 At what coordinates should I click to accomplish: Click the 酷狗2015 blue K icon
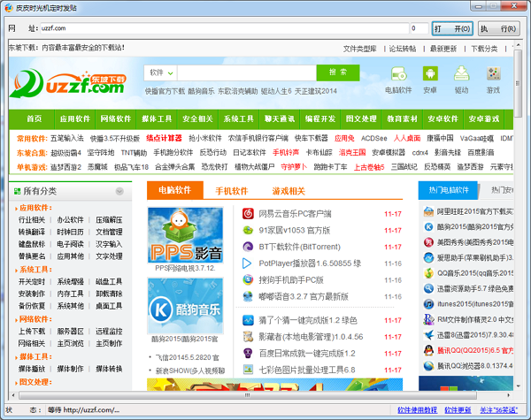click(428, 226)
